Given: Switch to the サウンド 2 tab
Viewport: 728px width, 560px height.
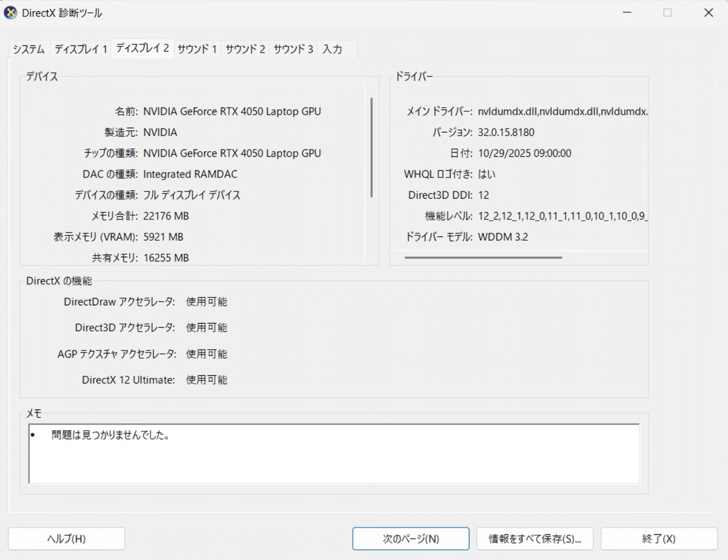Looking at the screenshot, I should pyautogui.click(x=245, y=49).
